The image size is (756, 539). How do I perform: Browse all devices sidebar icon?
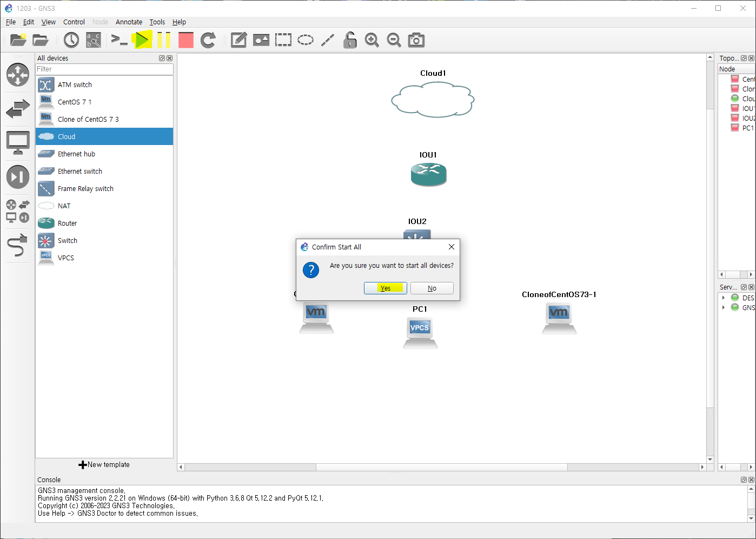pos(18,211)
